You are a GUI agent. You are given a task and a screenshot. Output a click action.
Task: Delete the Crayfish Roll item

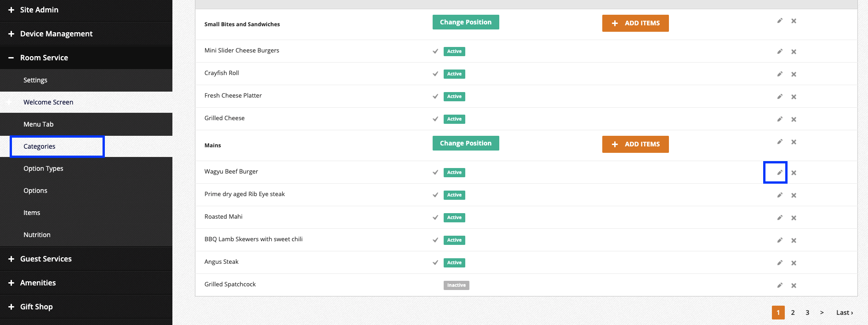tap(794, 74)
